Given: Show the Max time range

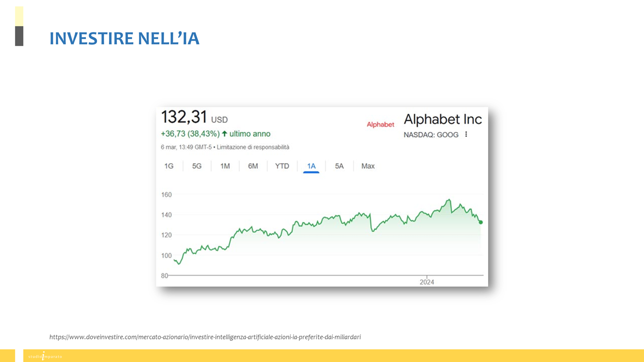Looking at the screenshot, I should (368, 166).
